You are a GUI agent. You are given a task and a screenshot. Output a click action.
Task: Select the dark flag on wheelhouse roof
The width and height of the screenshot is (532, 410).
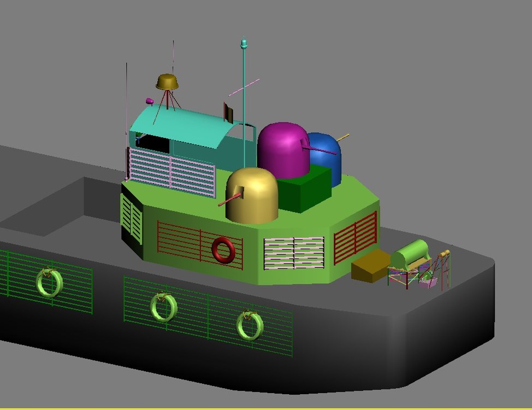[229, 113]
